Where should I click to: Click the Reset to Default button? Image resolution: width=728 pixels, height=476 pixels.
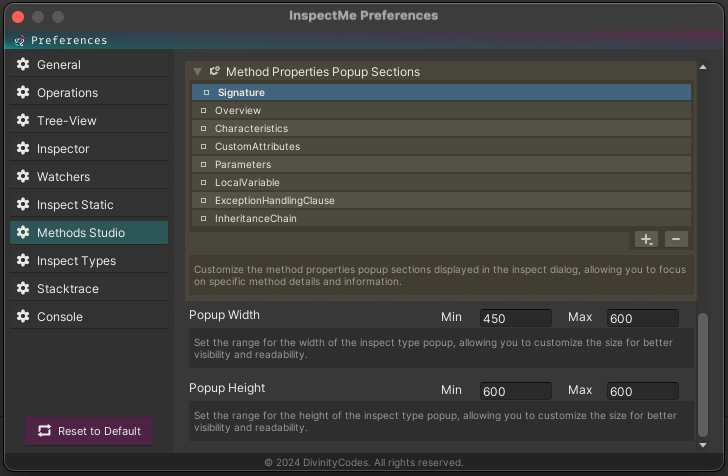(89, 431)
